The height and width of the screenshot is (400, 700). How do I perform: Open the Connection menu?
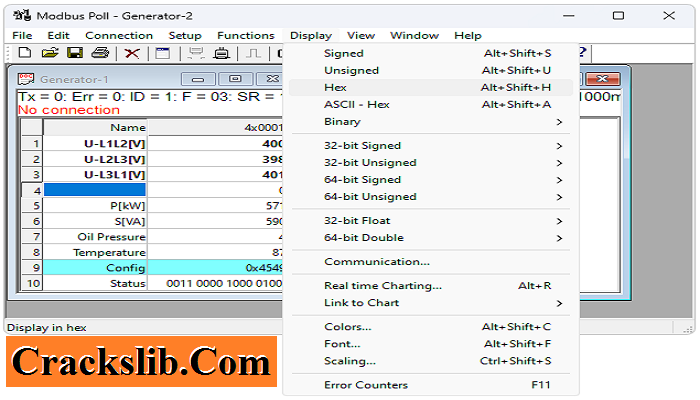tap(119, 36)
